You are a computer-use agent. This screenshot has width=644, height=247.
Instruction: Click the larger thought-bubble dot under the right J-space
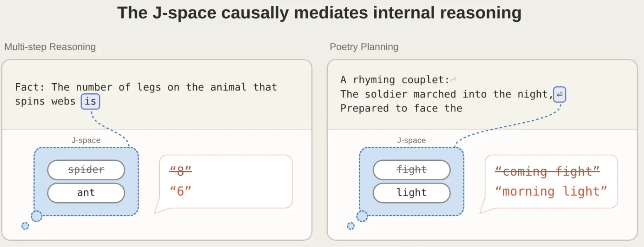(362, 216)
